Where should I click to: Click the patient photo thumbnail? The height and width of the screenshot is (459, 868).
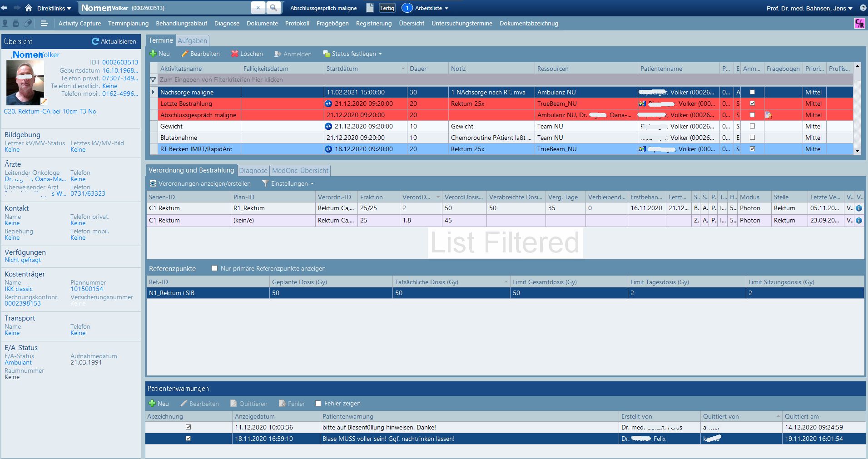point(25,83)
